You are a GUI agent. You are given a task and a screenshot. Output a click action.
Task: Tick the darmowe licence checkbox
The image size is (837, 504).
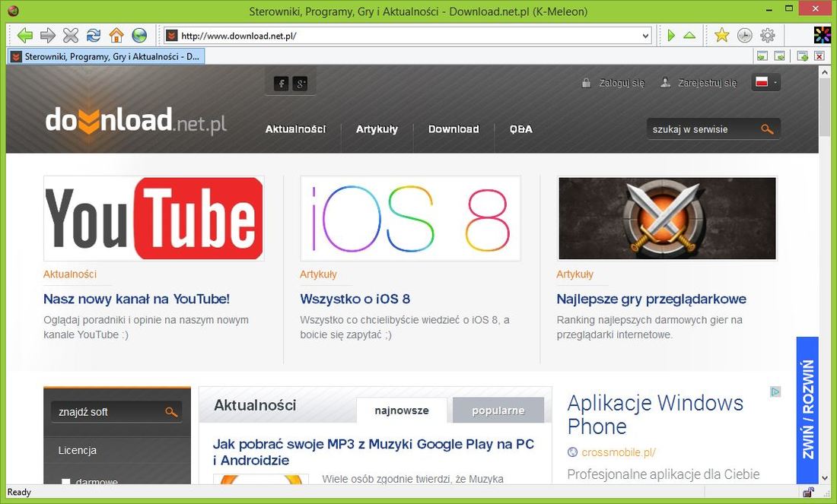[66, 482]
